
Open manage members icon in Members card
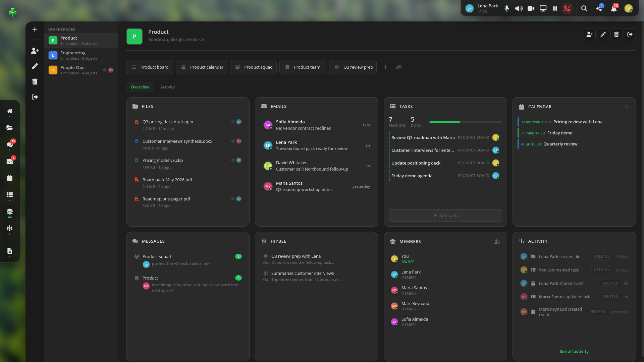[x=497, y=242]
